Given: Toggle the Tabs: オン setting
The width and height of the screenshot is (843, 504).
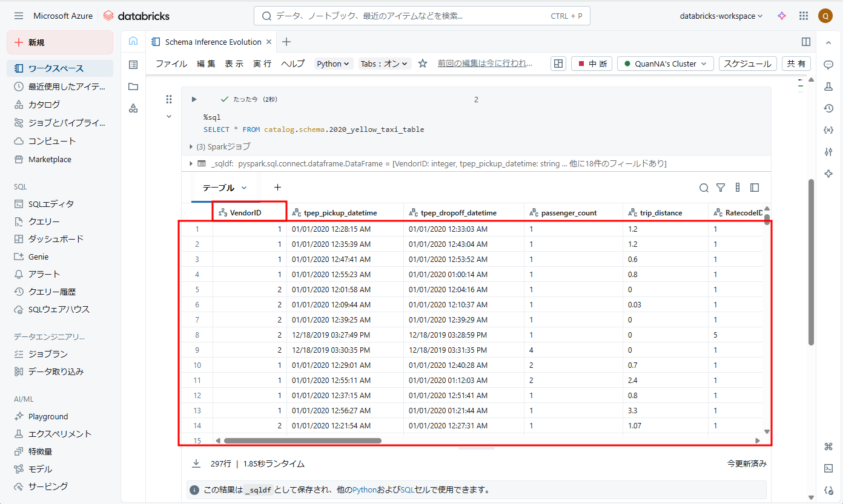Looking at the screenshot, I should pyautogui.click(x=385, y=64).
